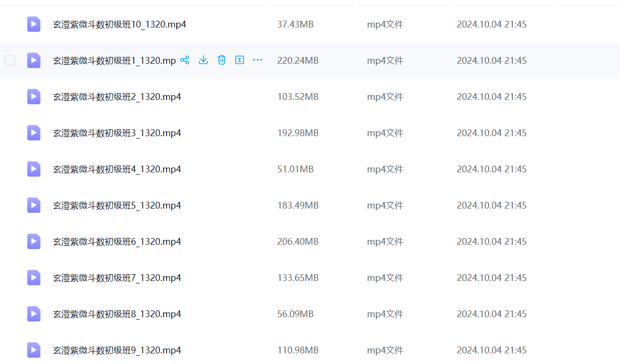Open file 玄澄紫微斗数初级班7_1320.mp4
The image size is (620, 364).
117,278
